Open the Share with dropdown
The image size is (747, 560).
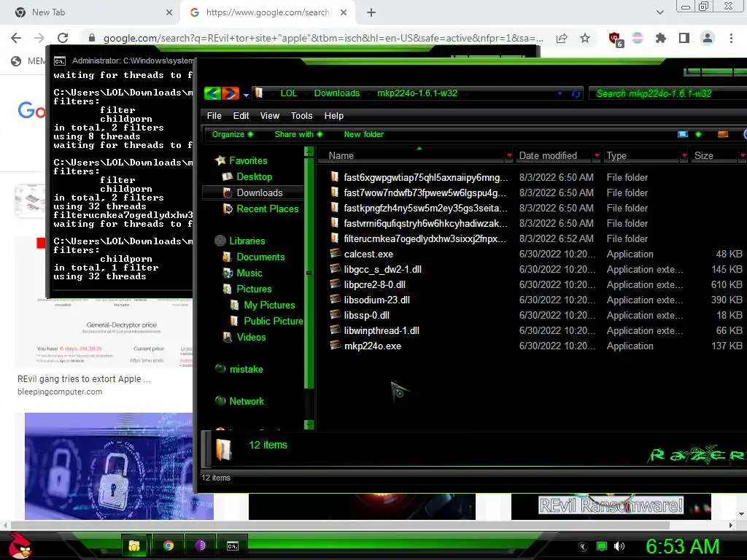click(x=298, y=134)
